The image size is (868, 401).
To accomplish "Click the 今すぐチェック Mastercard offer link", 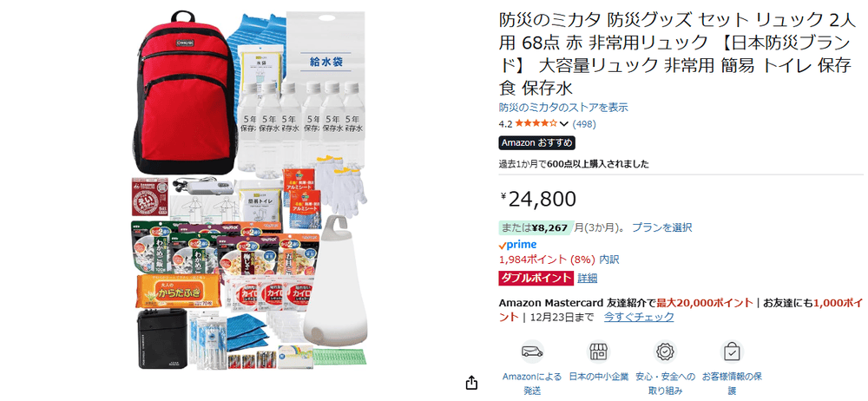I will 639,317.
